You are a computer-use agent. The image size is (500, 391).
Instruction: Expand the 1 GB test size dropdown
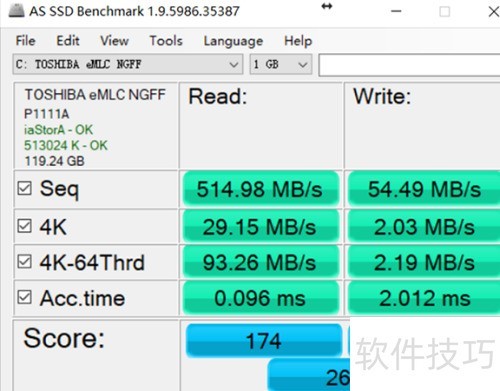click(x=281, y=64)
